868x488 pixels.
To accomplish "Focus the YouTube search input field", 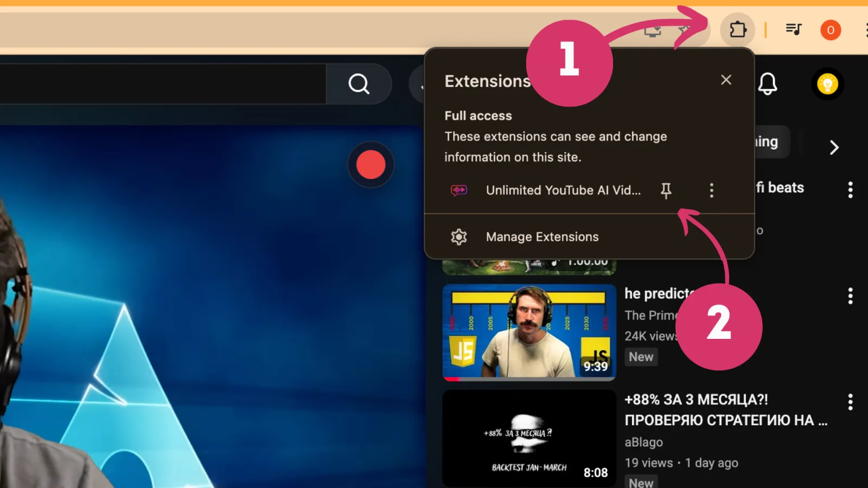I will pos(163,84).
